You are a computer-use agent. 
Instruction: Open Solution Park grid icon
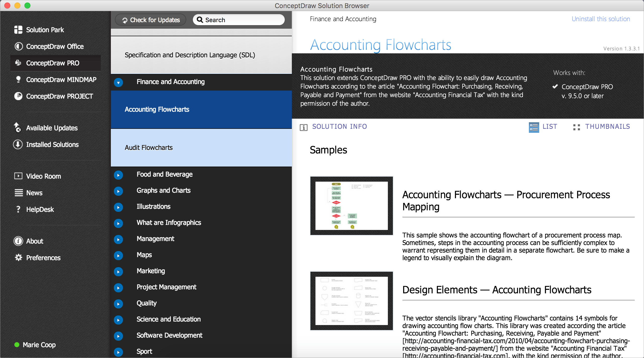(x=18, y=30)
